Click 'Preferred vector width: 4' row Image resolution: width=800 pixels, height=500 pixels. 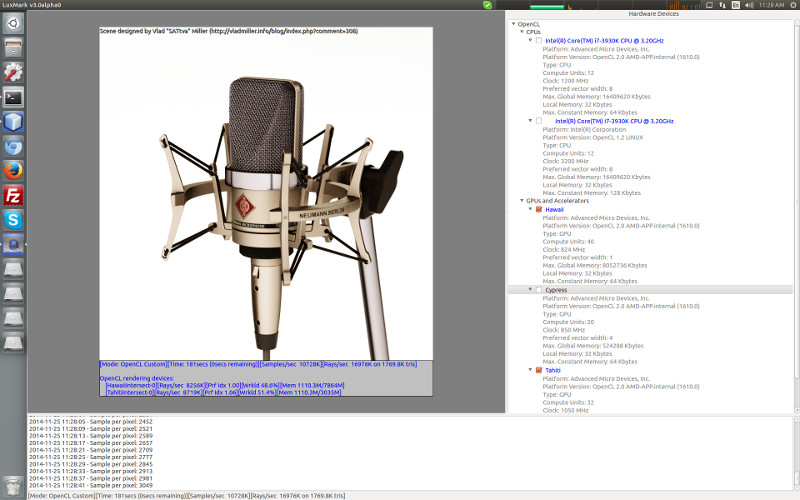(578, 338)
